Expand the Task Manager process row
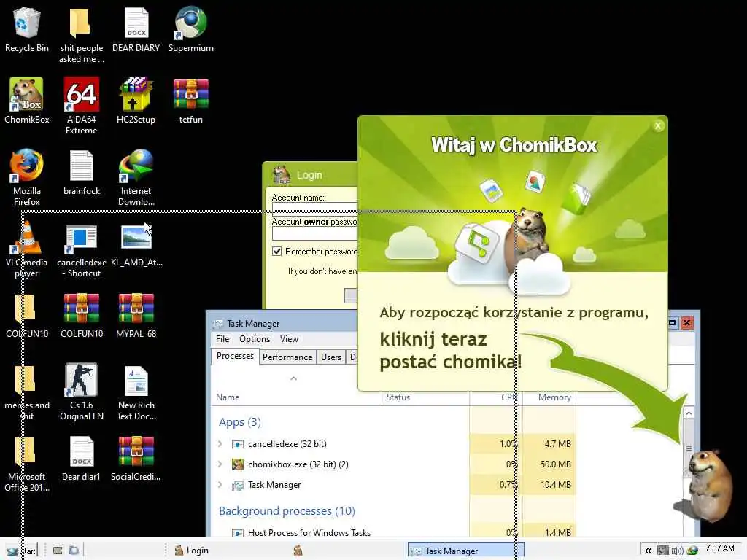Screen dimensions: 747x560 tap(220, 485)
